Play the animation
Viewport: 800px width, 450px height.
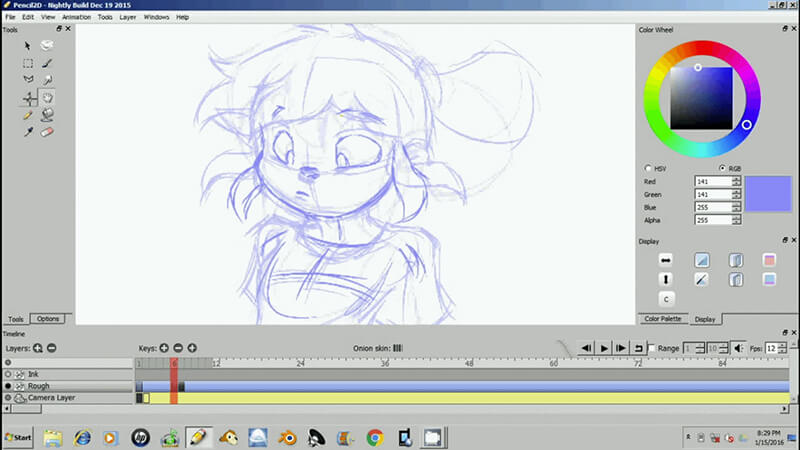tap(604, 348)
